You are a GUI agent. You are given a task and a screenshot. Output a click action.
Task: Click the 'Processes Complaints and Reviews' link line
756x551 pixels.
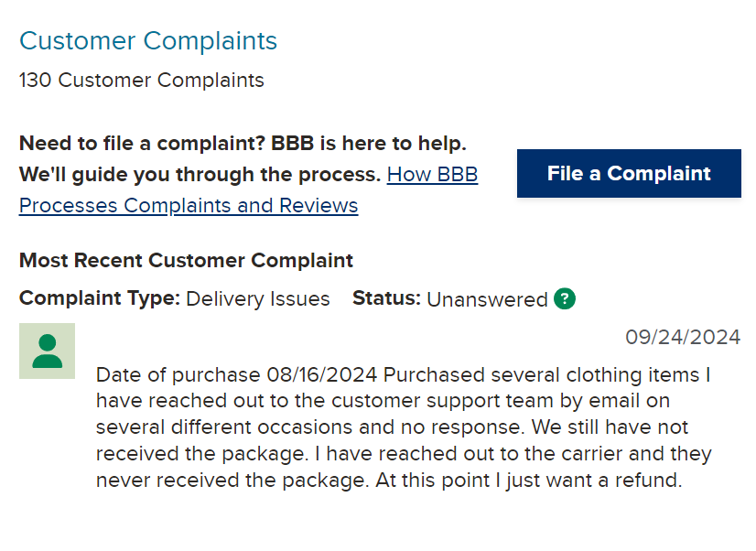(x=189, y=205)
